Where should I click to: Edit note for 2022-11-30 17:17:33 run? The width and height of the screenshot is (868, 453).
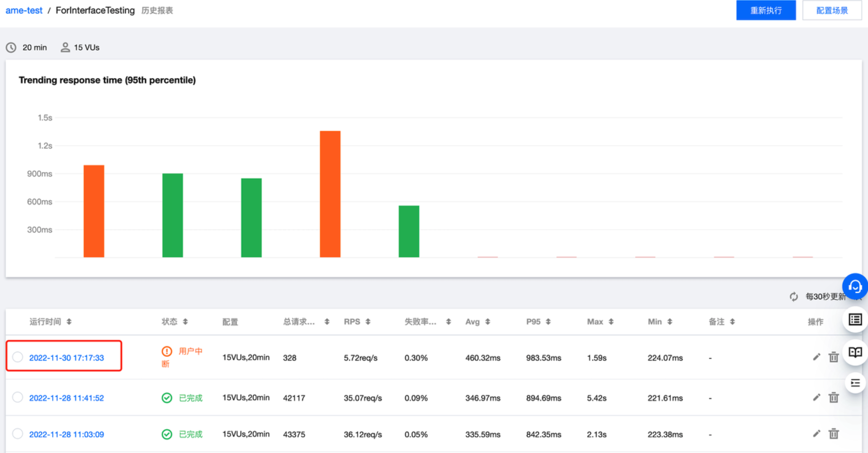[x=816, y=357]
